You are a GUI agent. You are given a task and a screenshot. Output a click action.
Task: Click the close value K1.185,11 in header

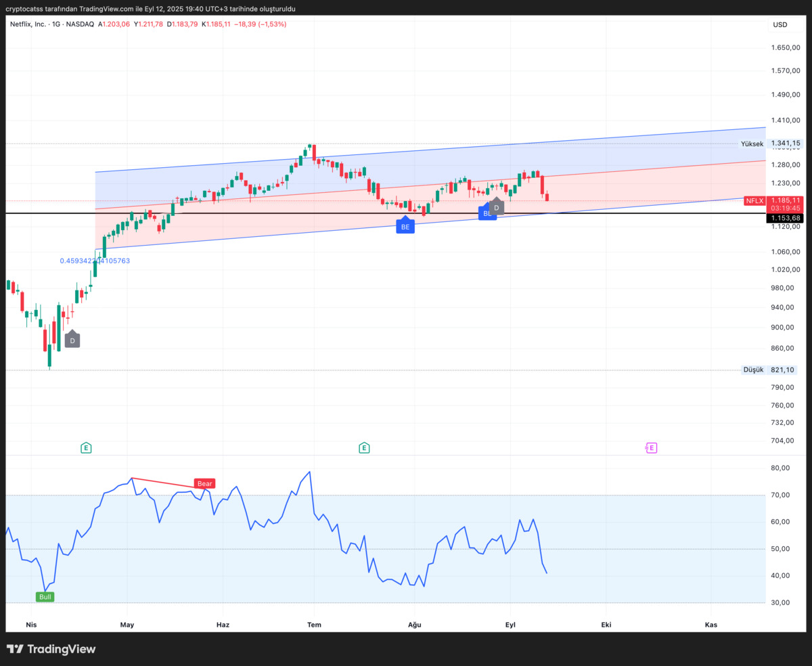[x=216, y=24]
